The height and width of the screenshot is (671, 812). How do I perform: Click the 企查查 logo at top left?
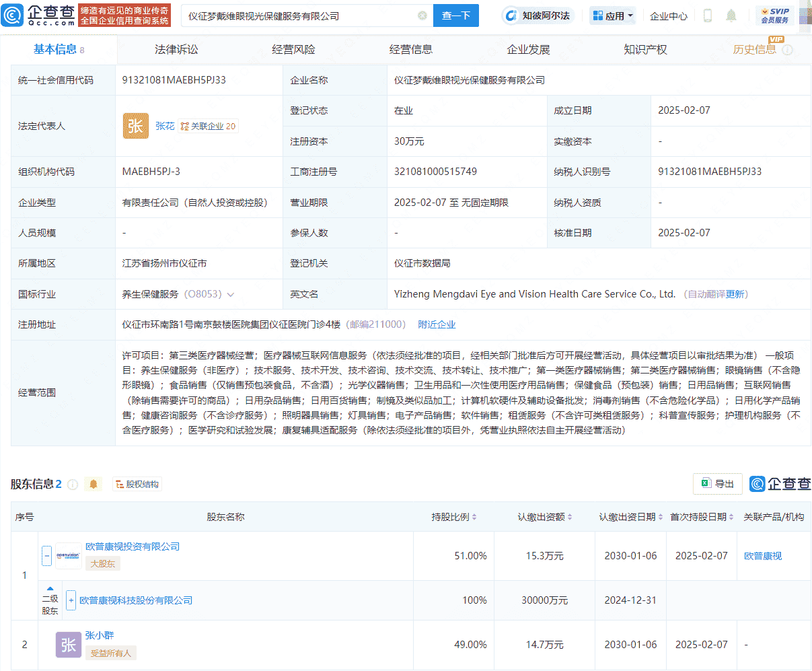[40, 15]
